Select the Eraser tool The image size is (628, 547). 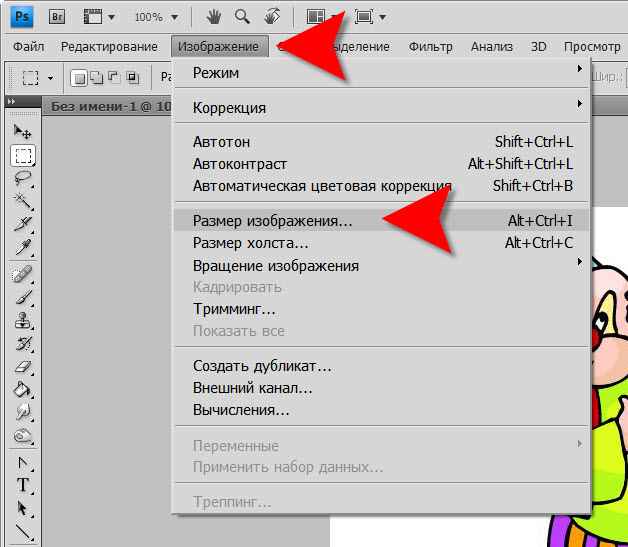pyautogui.click(x=22, y=366)
